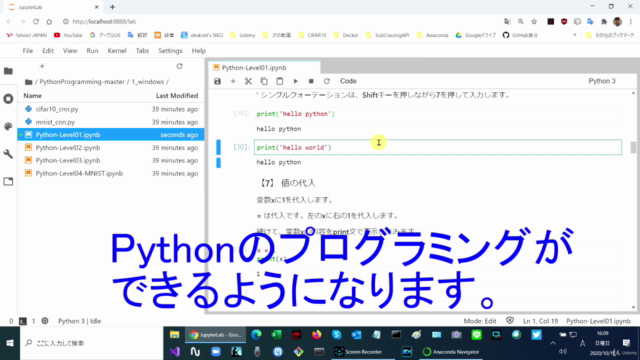Open the File Browser sidebar tab

pyautogui.click(x=8, y=71)
